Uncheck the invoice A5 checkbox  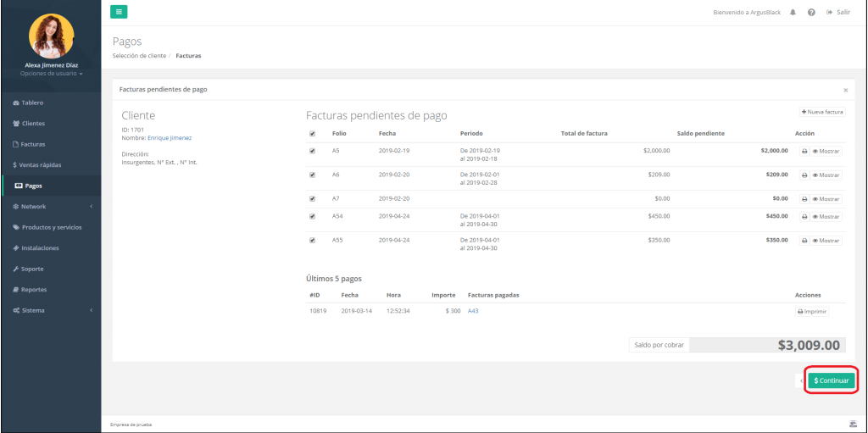coord(312,151)
